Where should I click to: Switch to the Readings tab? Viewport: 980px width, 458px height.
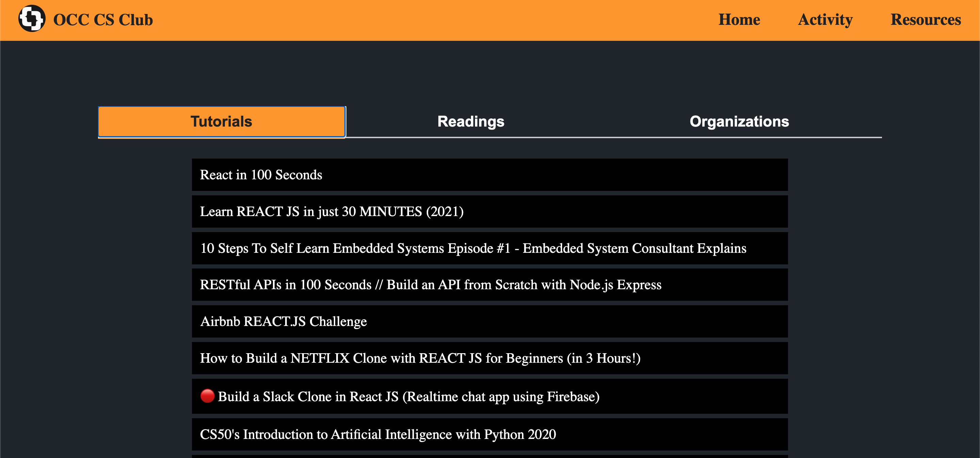(471, 122)
